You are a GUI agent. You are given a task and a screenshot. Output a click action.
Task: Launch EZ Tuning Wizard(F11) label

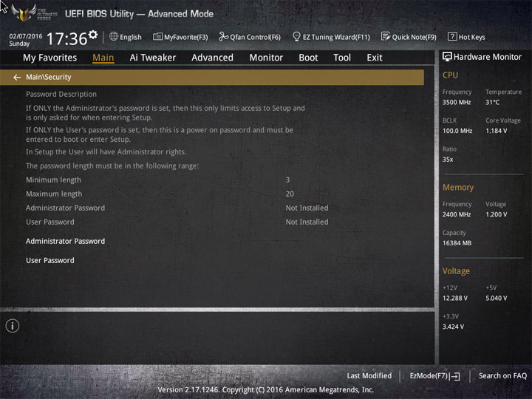tap(336, 37)
